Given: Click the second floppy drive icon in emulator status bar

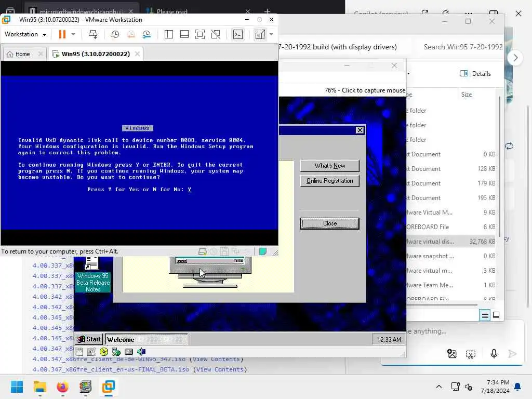Looking at the screenshot, I should pos(91,352).
